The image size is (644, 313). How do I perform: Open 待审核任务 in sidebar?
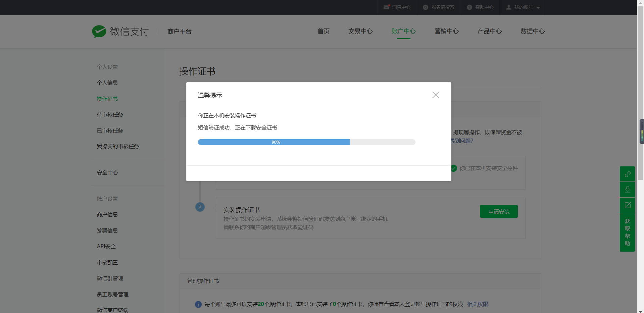(x=110, y=114)
